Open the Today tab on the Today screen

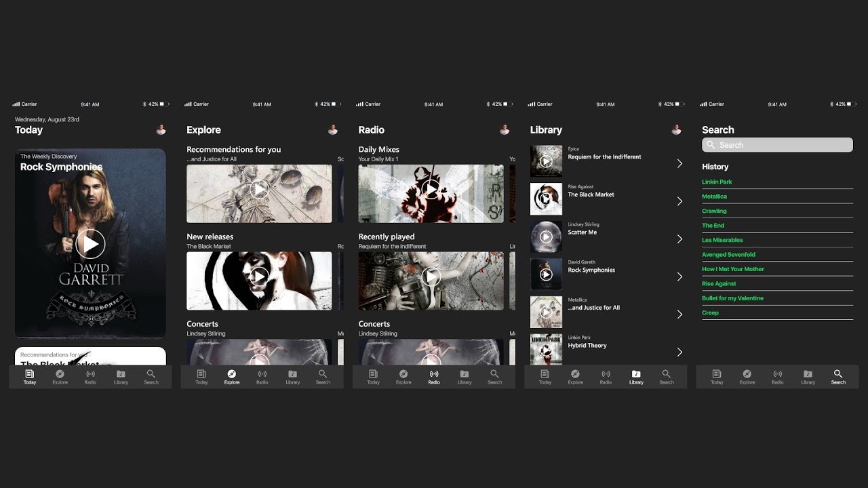pos(30,377)
